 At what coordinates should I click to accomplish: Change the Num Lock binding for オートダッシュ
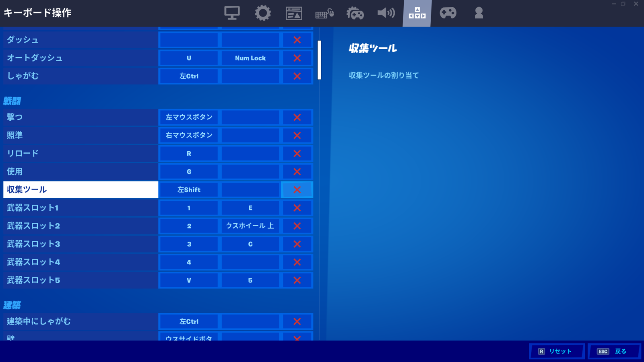pos(250,58)
